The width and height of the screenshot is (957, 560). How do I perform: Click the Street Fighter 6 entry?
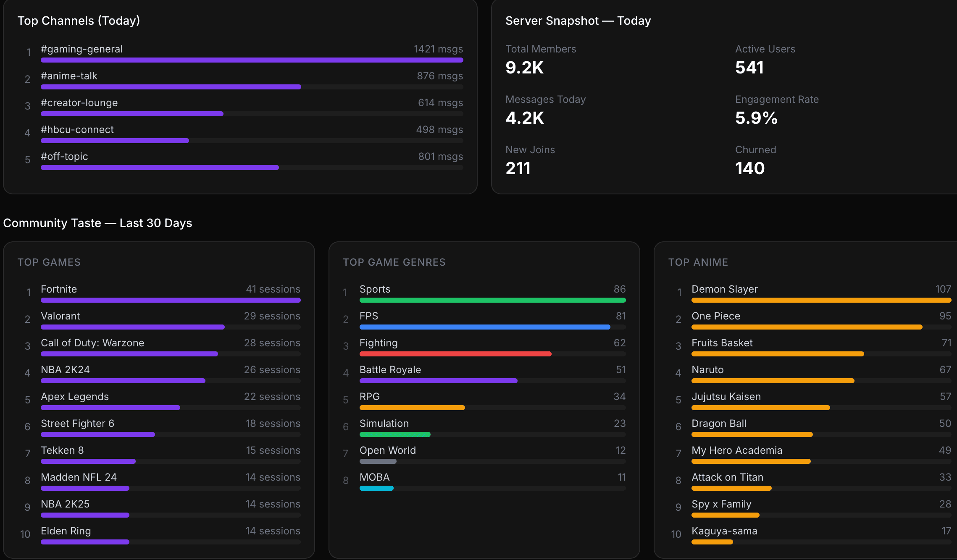77,424
